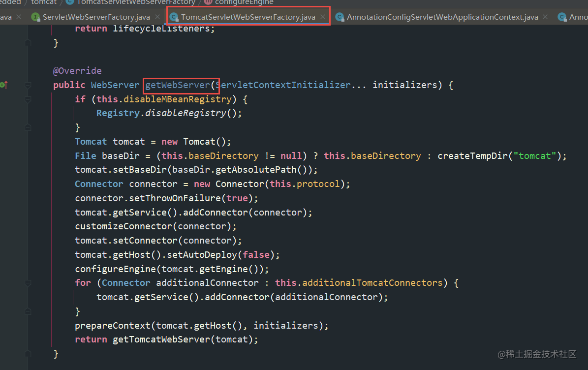Click the interface icon on ServletWebServerFactory.java tab
This screenshot has width=588, height=370.
(35, 17)
